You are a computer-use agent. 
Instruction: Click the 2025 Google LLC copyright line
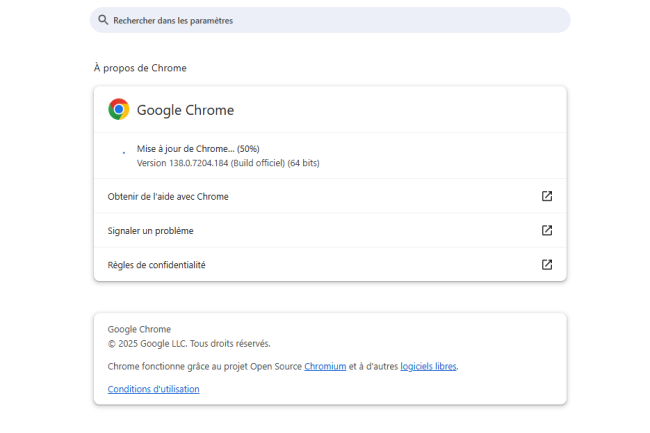[189, 343]
